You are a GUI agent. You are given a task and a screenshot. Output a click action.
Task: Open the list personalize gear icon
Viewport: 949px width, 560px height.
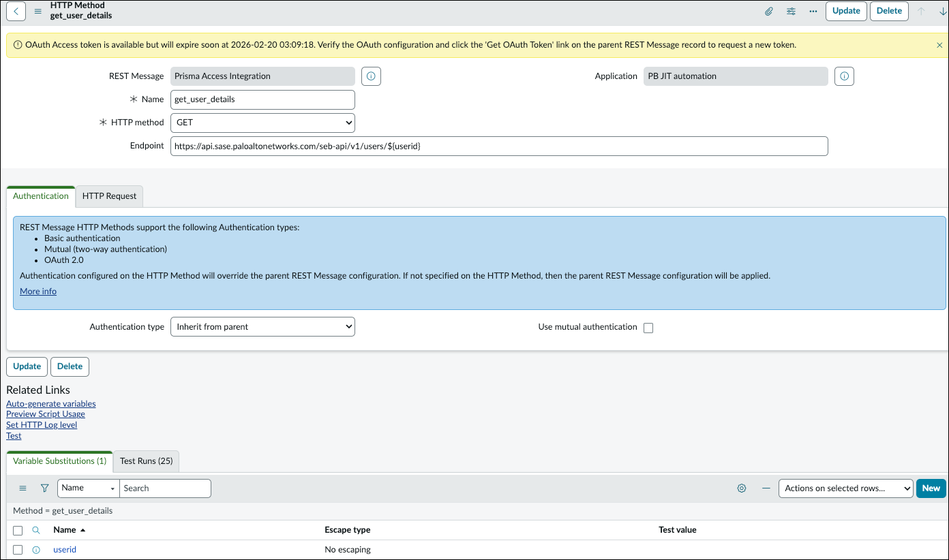coord(742,488)
